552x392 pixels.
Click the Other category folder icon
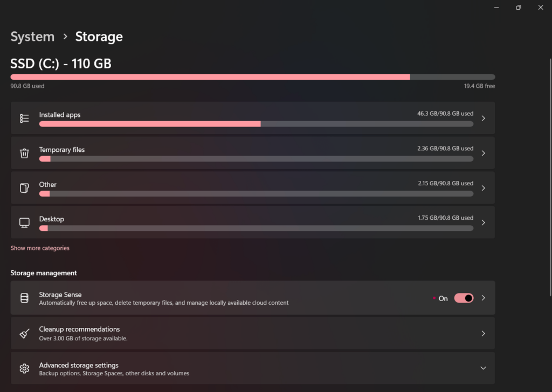coord(24,188)
